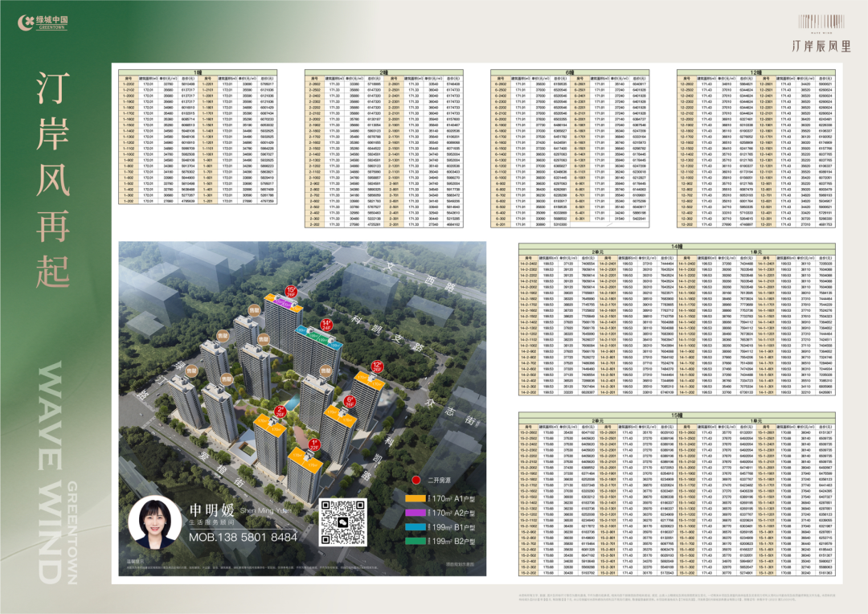
Task: Click the blue 199㎡ B1户型 swatch
Action: 416,528
